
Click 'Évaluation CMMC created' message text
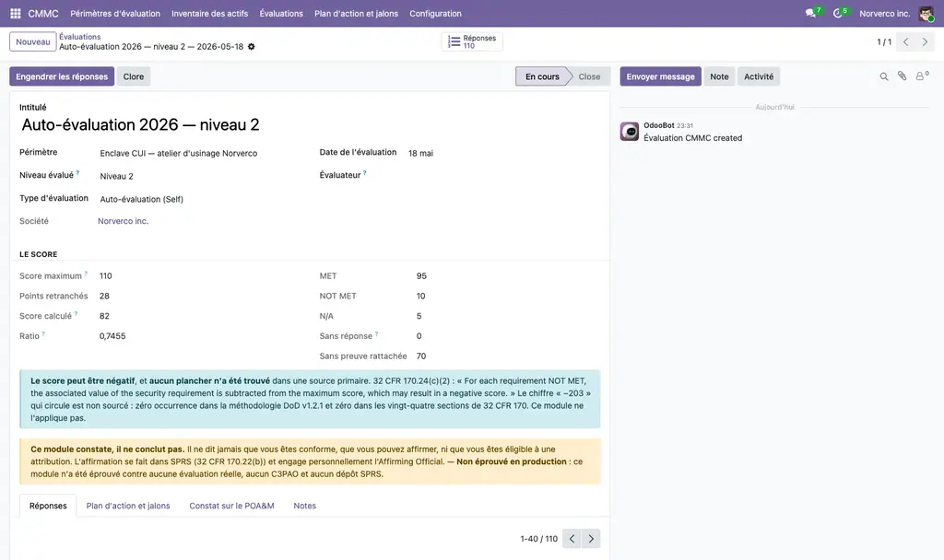[x=693, y=138]
